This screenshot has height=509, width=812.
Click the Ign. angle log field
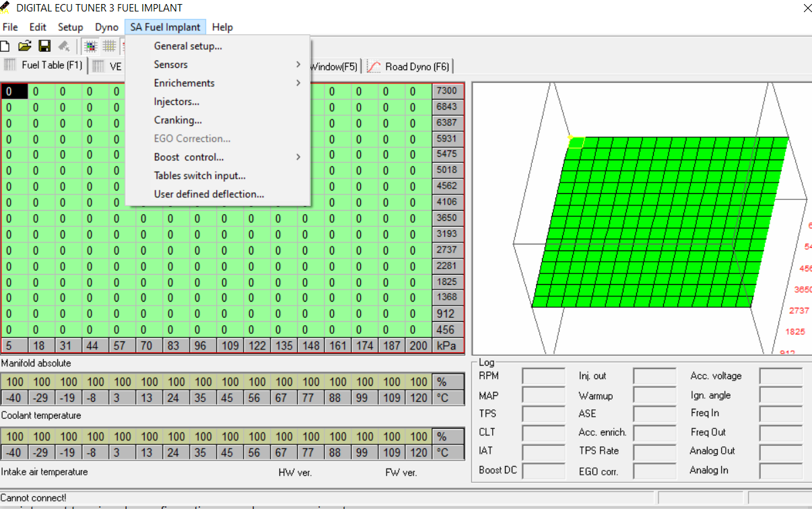point(781,395)
